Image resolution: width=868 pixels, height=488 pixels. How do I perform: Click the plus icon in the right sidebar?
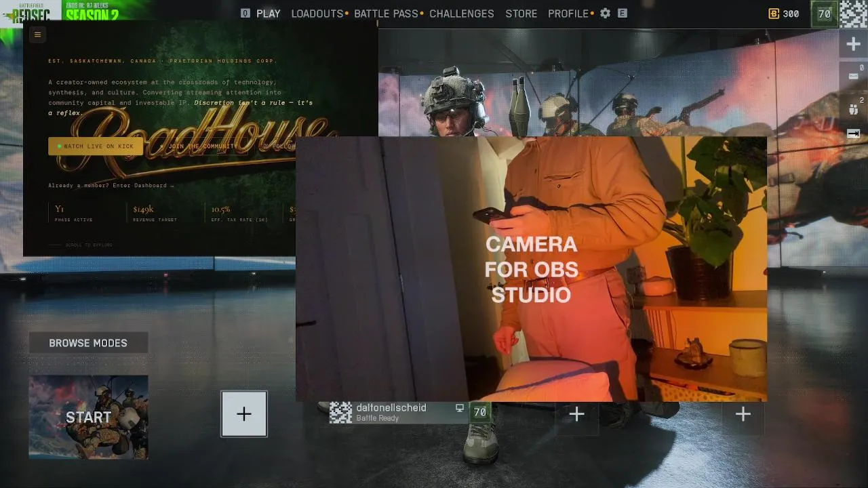pos(853,44)
